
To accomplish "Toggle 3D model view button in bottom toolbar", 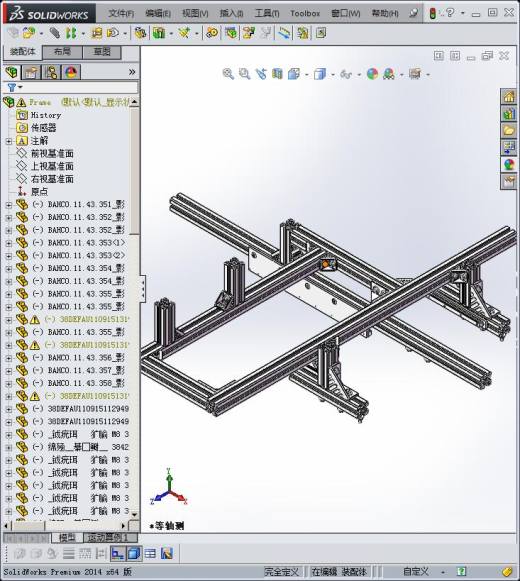I will tap(133, 554).
